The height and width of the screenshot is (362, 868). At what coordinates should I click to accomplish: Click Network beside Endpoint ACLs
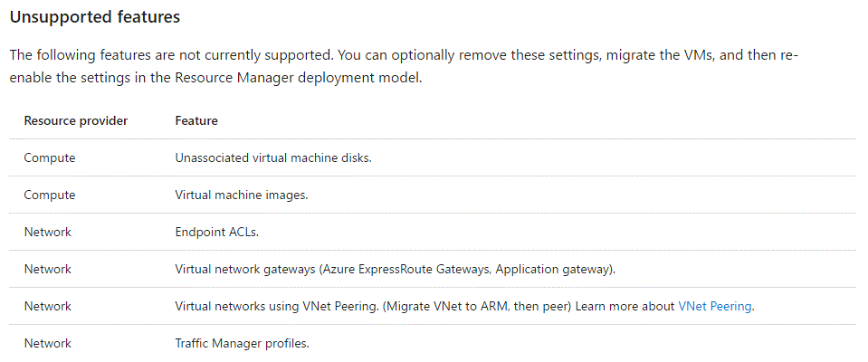click(x=48, y=232)
